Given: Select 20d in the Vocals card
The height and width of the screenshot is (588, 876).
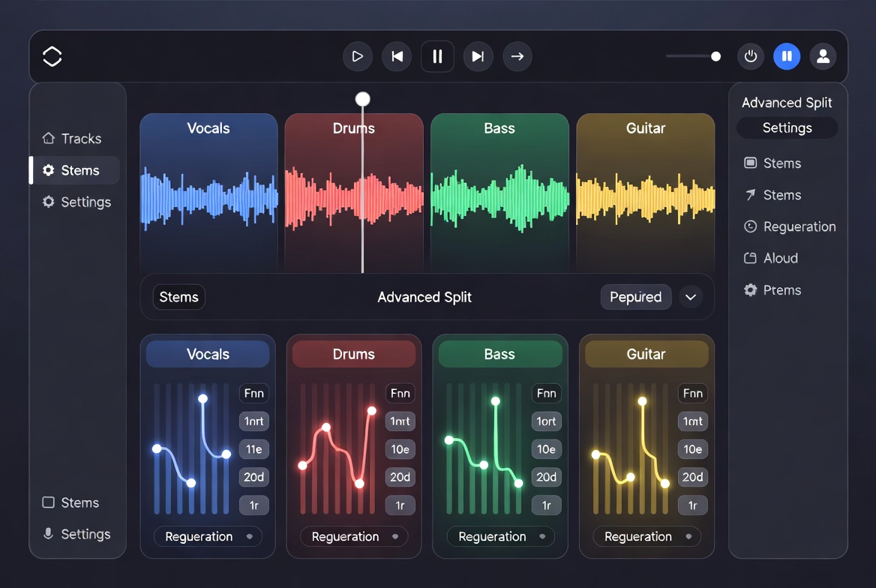Looking at the screenshot, I should 254,477.
